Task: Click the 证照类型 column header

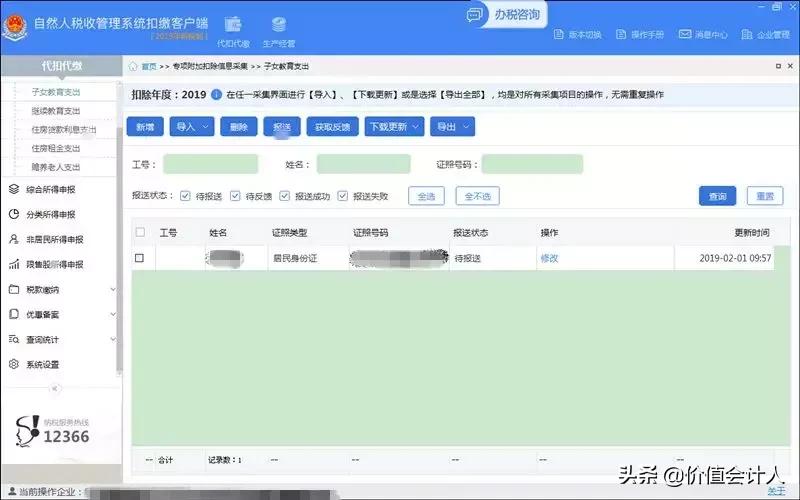Action: (x=289, y=233)
